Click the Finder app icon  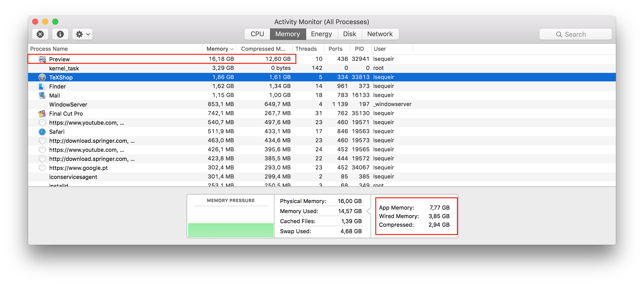(42, 86)
